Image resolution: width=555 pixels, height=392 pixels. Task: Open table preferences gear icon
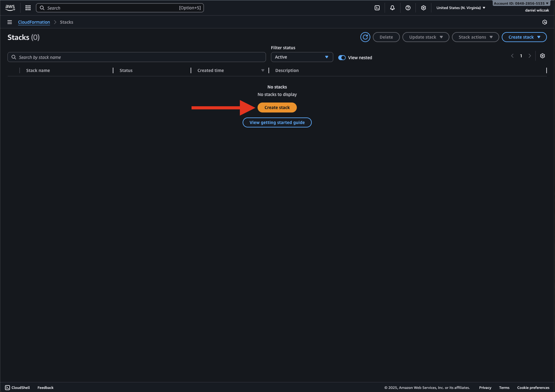[x=543, y=56]
